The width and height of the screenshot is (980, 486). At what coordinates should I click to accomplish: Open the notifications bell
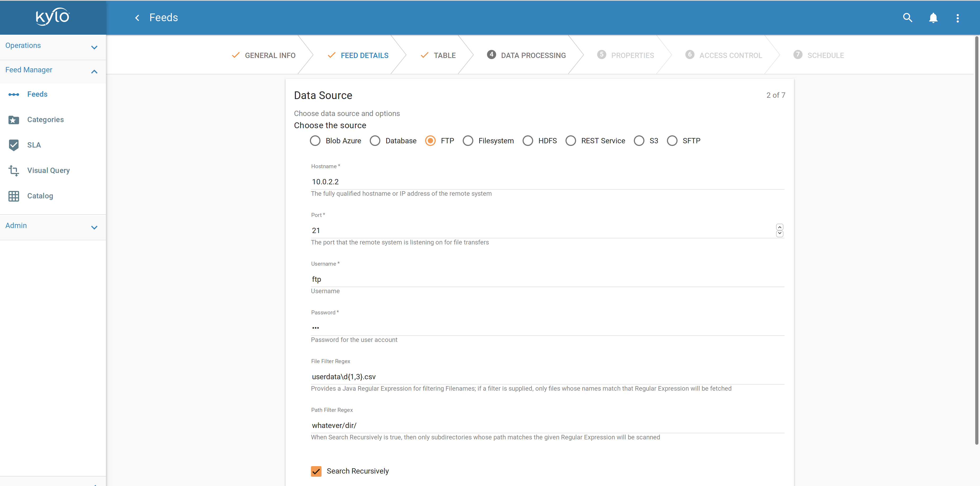pos(933,17)
